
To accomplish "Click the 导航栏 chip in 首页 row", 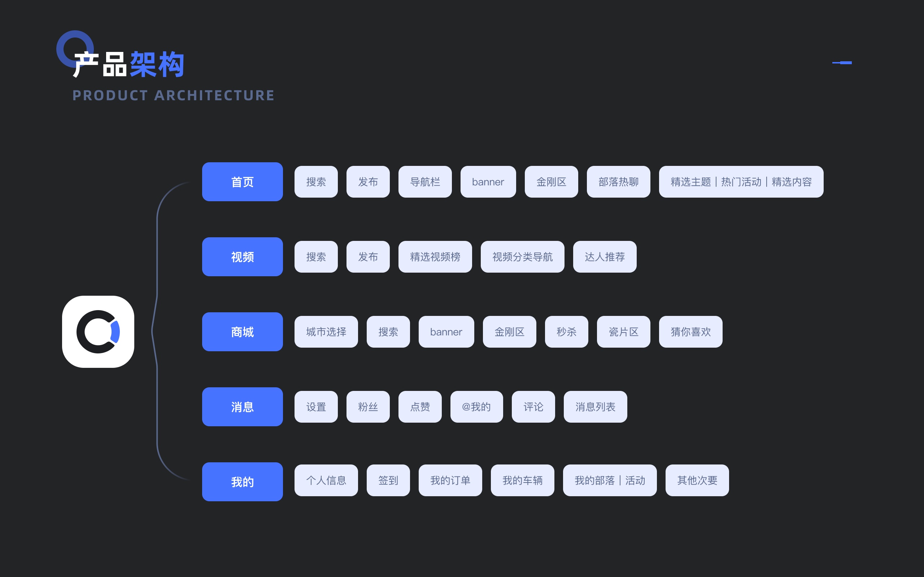I will [424, 182].
